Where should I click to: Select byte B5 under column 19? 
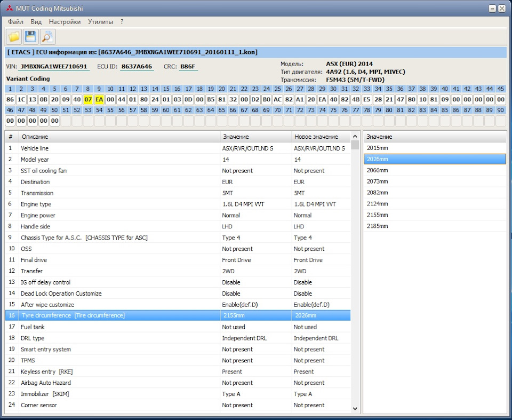tap(211, 99)
